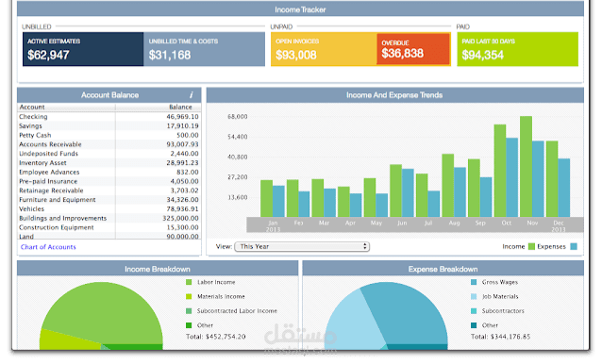Click the Income Breakdown pie chart
Image resolution: width=602 pixels, height=364 pixels.
coord(101,317)
